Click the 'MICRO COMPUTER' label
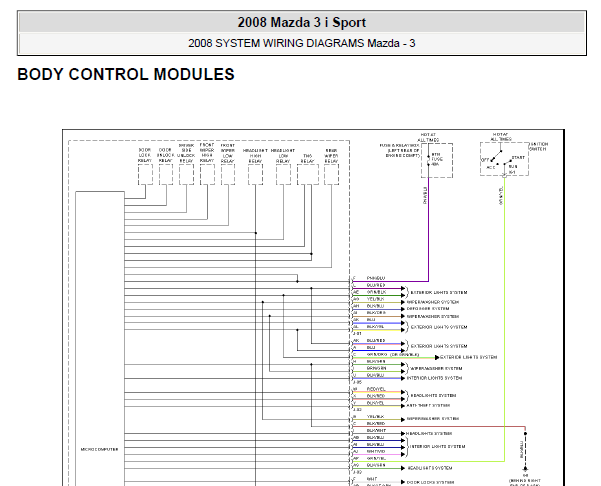 click(x=99, y=449)
